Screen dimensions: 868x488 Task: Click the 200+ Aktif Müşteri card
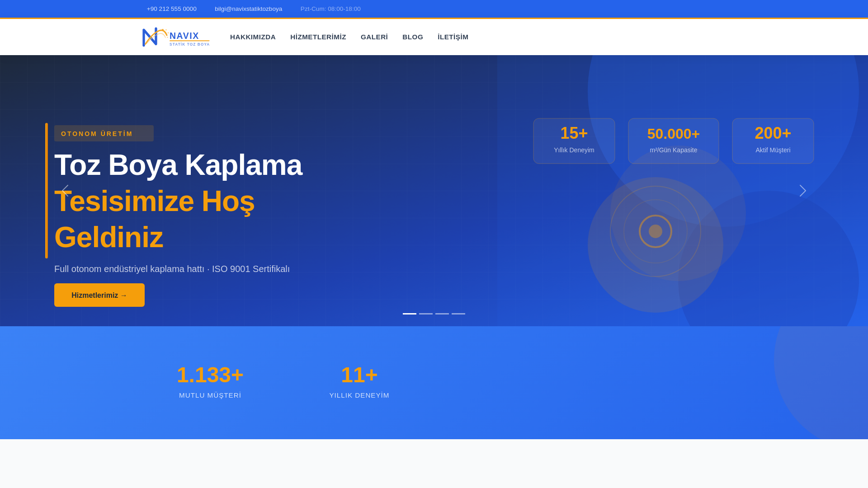773,141
